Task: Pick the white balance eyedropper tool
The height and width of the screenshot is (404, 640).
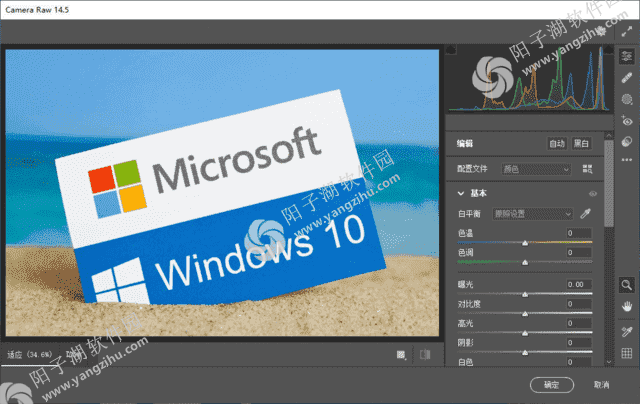Action: [x=586, y=213]
